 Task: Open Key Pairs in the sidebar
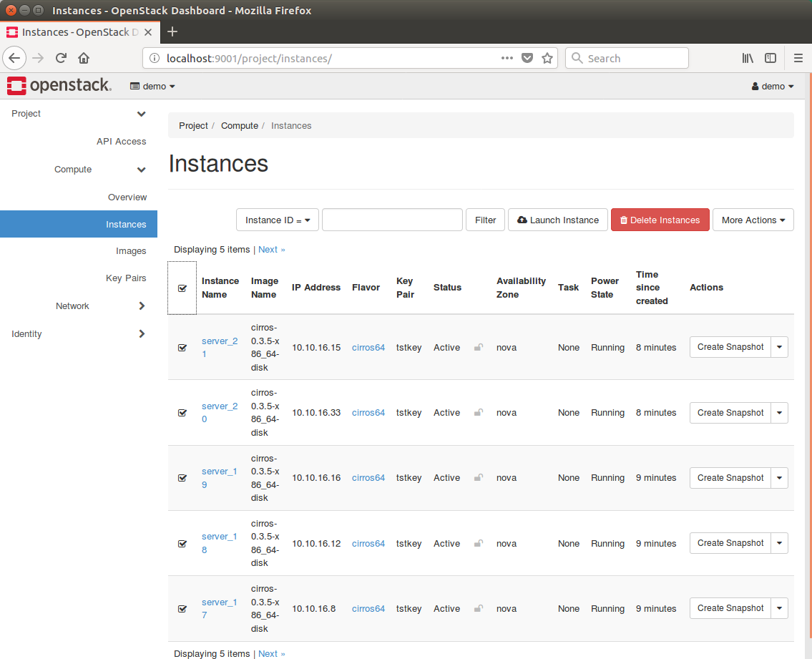[126, 278]
